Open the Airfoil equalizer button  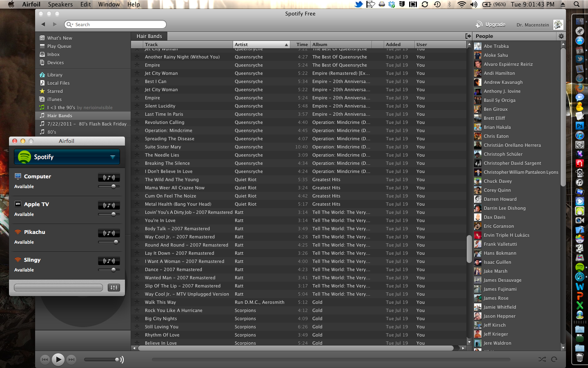[x=114, y=288]
